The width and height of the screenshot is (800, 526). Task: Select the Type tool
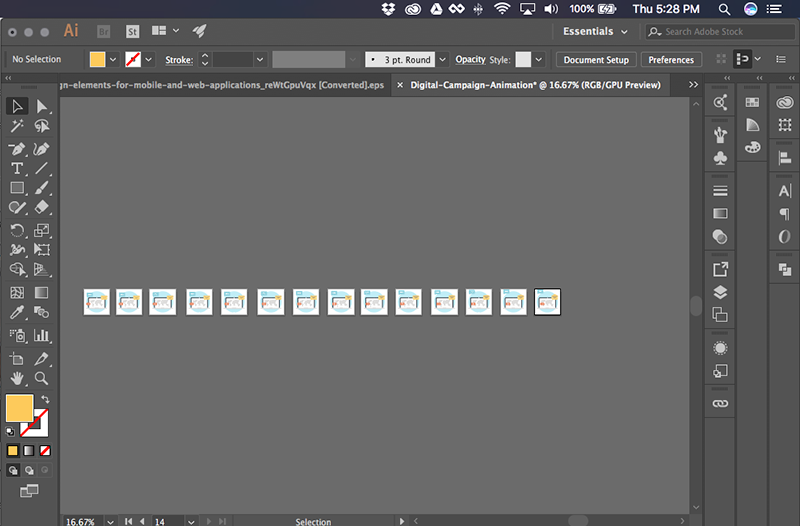(x=17, y=168)
